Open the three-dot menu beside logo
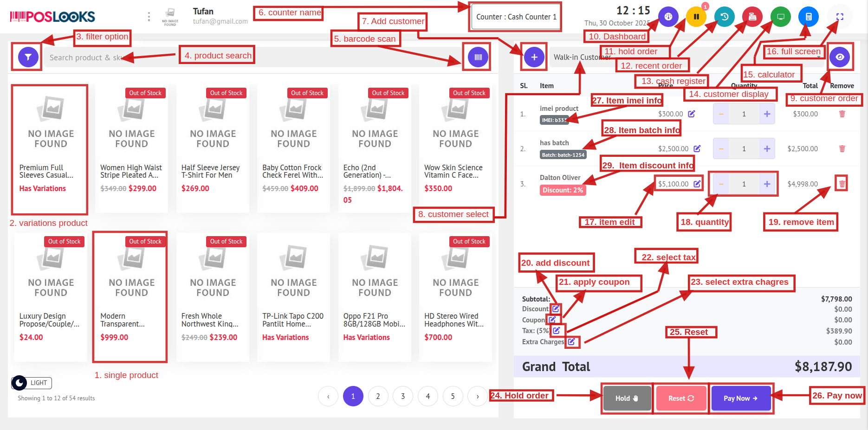This screenshot has height=430, width=868. click(x=149, y=17)
